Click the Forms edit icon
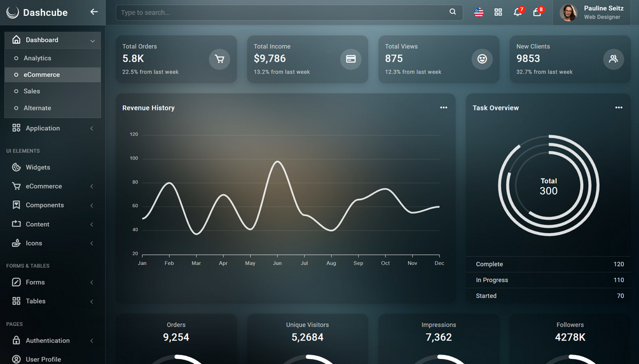This screenshot has height=364, width=639. click(x=17, y=282)
